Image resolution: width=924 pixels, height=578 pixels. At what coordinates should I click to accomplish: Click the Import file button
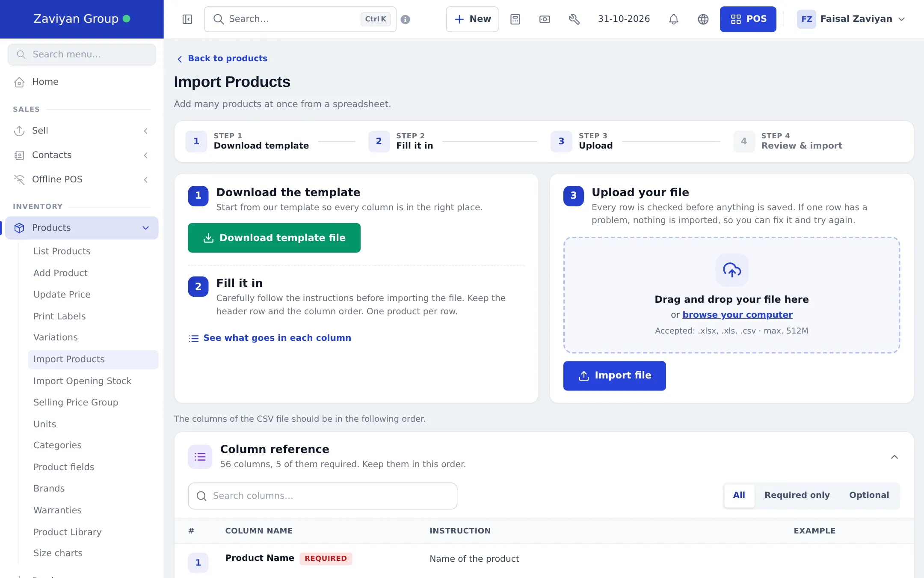tap(614, 376)
